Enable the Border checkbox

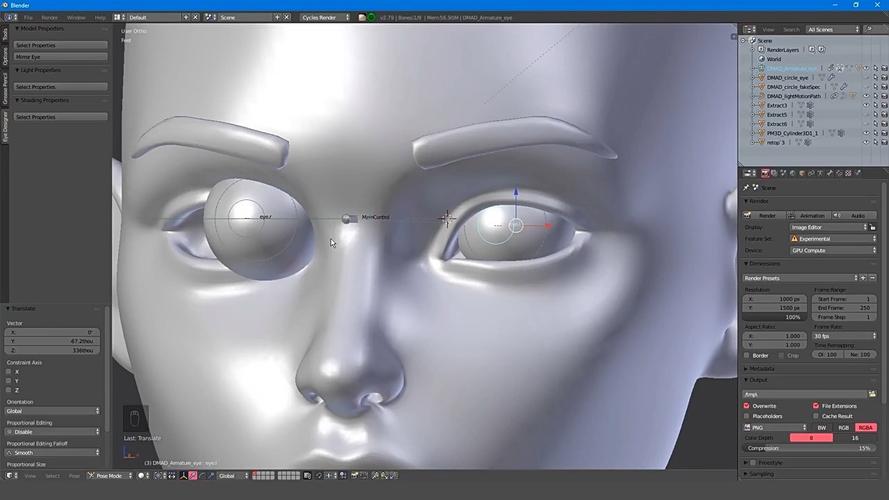pyautogui.click(x=747, y=355)
